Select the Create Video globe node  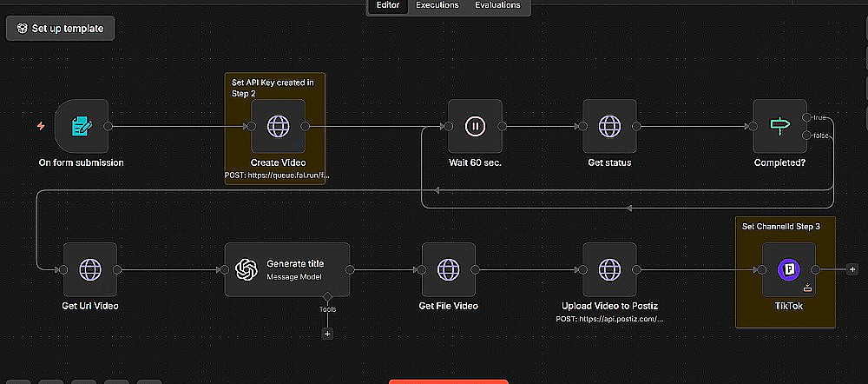click(278, 126)
